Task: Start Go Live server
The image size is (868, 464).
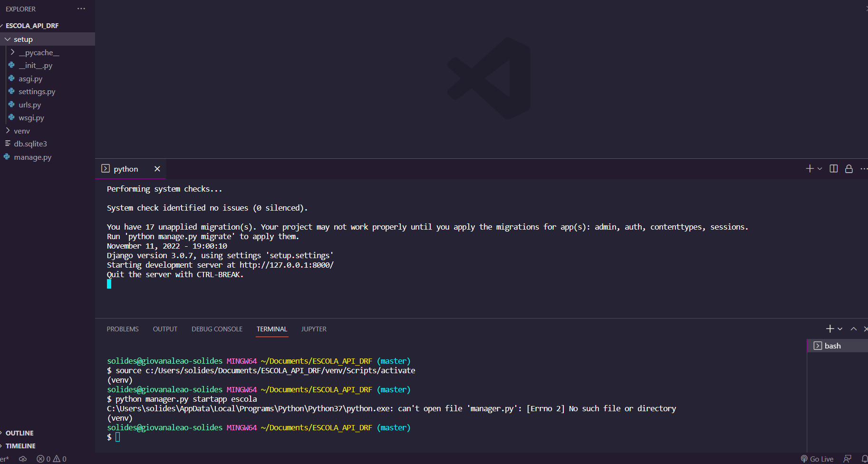Action: (817, 459)
